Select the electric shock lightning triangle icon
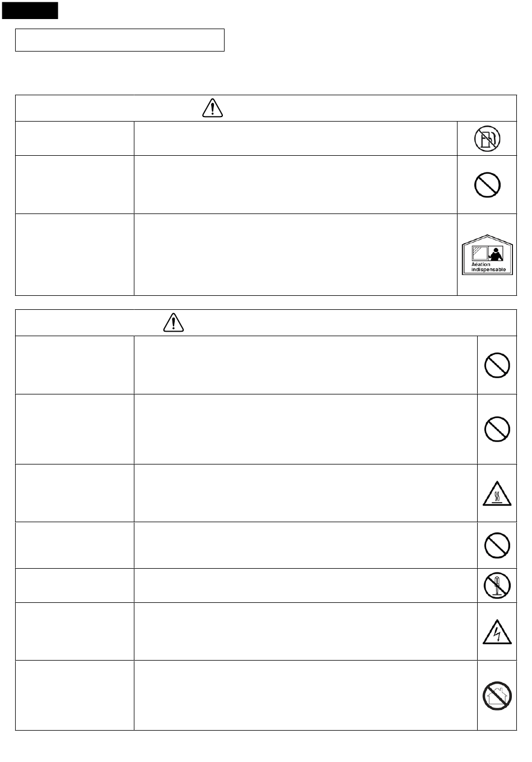This screenshot has height=762, width=532. [497, 631]
